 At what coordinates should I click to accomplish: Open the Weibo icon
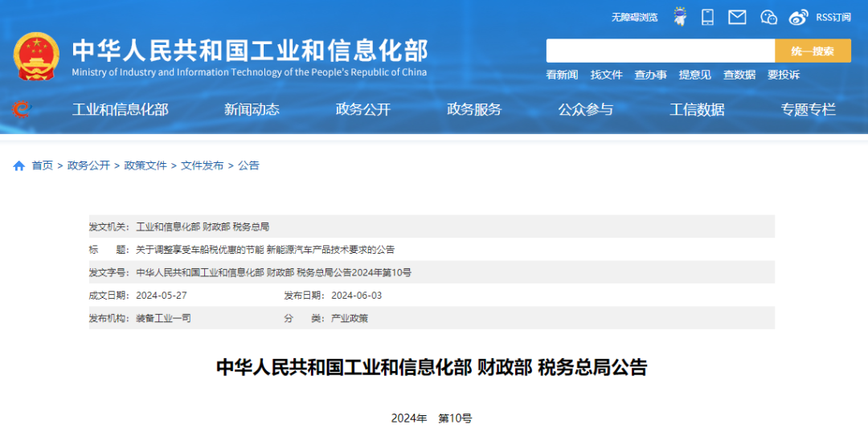(x=798, y=17)
